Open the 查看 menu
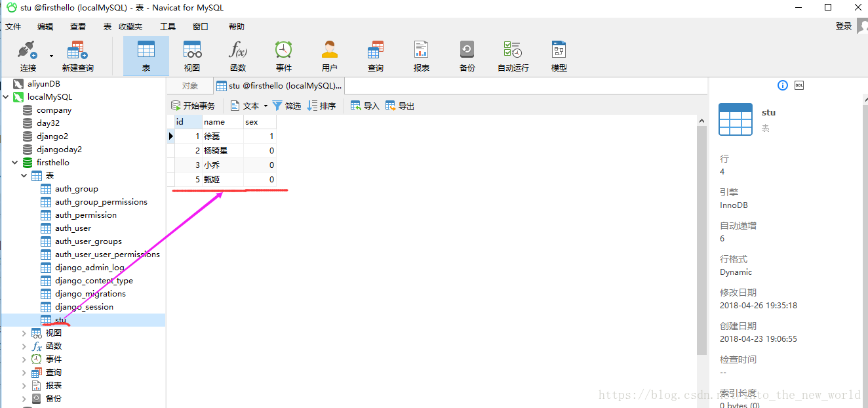 [78, 27]
